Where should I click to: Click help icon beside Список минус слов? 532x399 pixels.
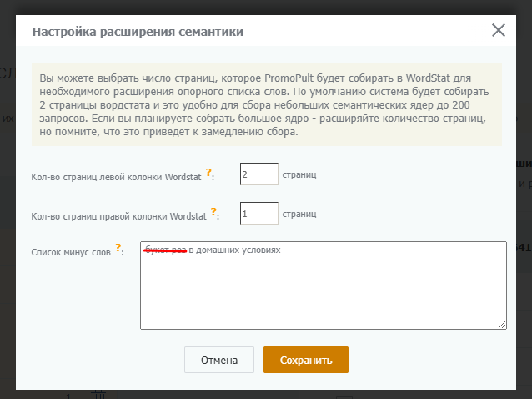pyautogui.click(x=118, y=247)
